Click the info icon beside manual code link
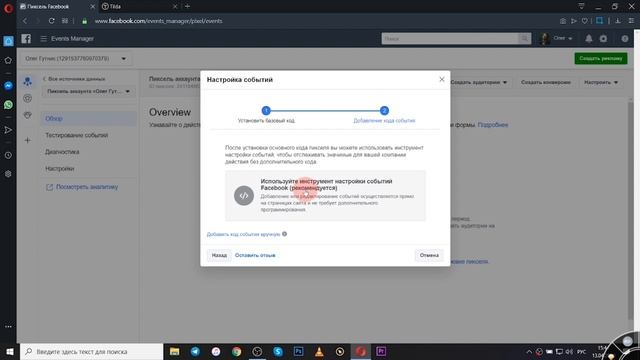640x360 pixels. pos(284,234)
